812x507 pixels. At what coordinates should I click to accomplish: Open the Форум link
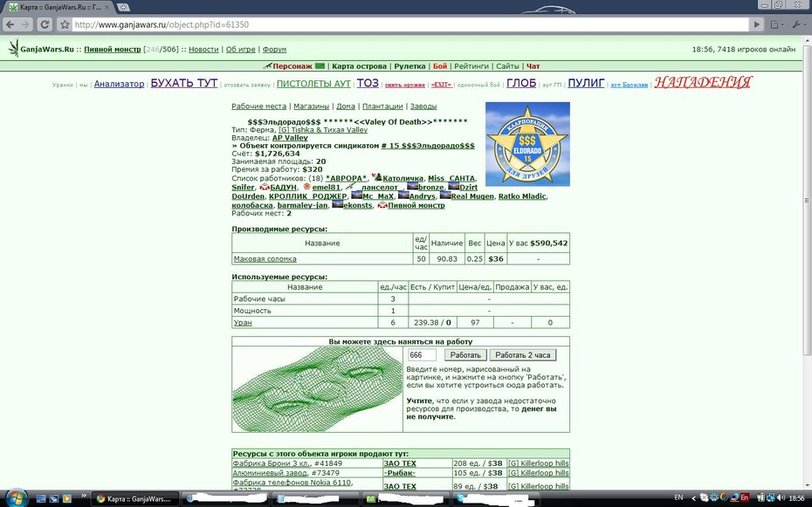pos(274,49)
